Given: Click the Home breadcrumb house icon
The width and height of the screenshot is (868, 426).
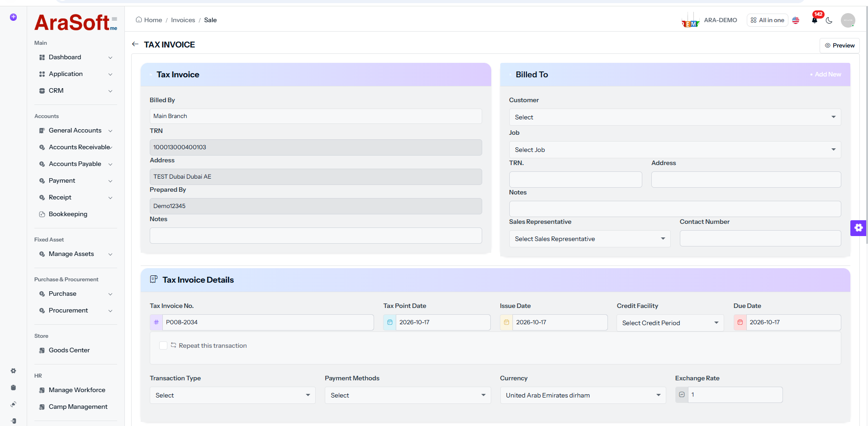Looking at the screenshot, I should (x=139, y=20).
